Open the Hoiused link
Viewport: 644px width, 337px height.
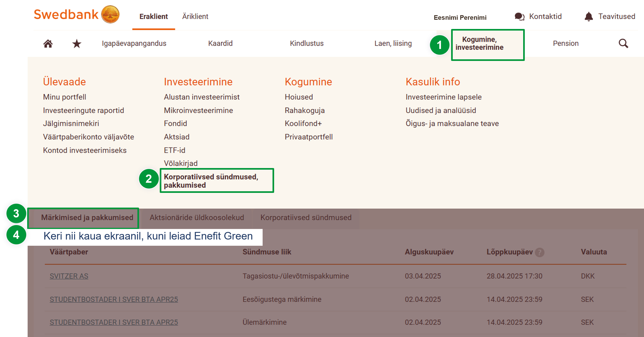click(x=299, y=97)
